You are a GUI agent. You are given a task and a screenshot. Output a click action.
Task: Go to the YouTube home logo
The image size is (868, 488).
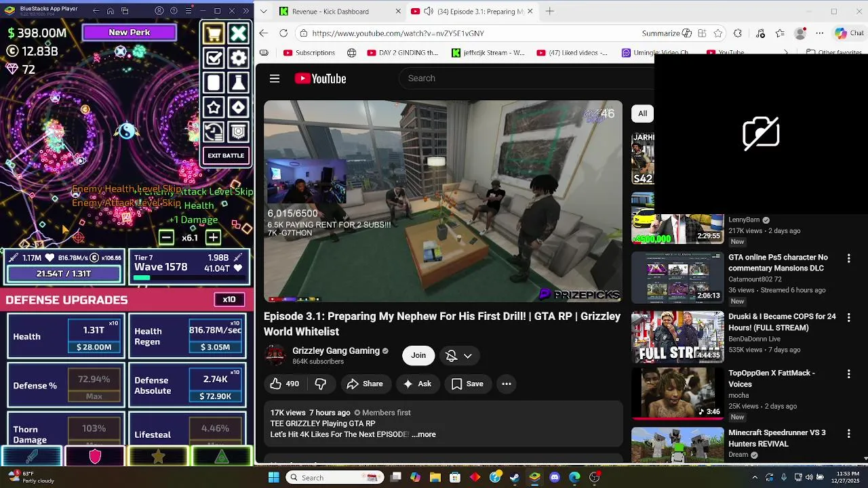[x=320, y=79]
